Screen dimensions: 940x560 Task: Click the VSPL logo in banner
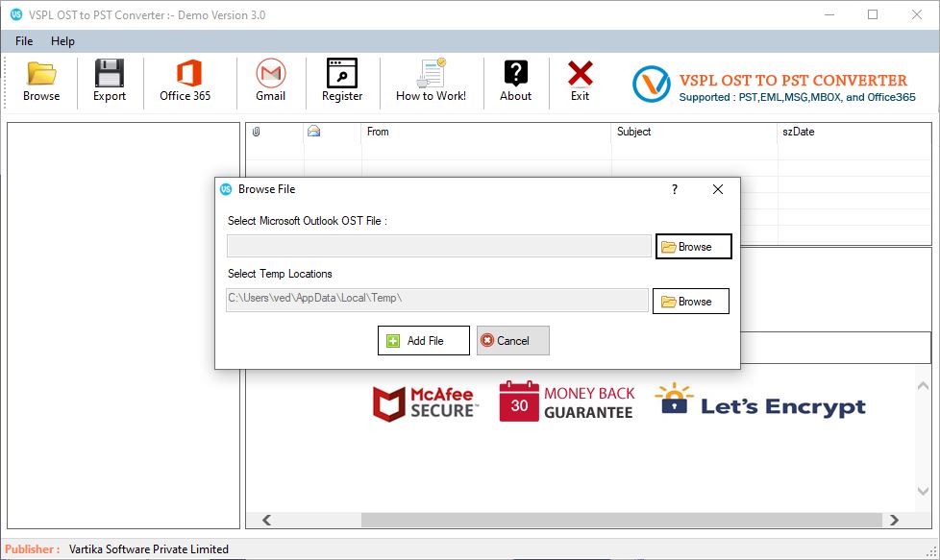tap(651, 84)
